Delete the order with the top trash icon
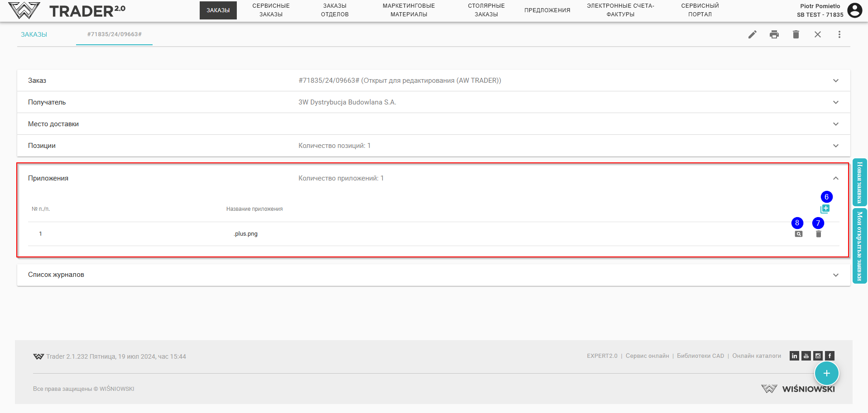This screenshot has height=413, width=868. click(796, 34)
